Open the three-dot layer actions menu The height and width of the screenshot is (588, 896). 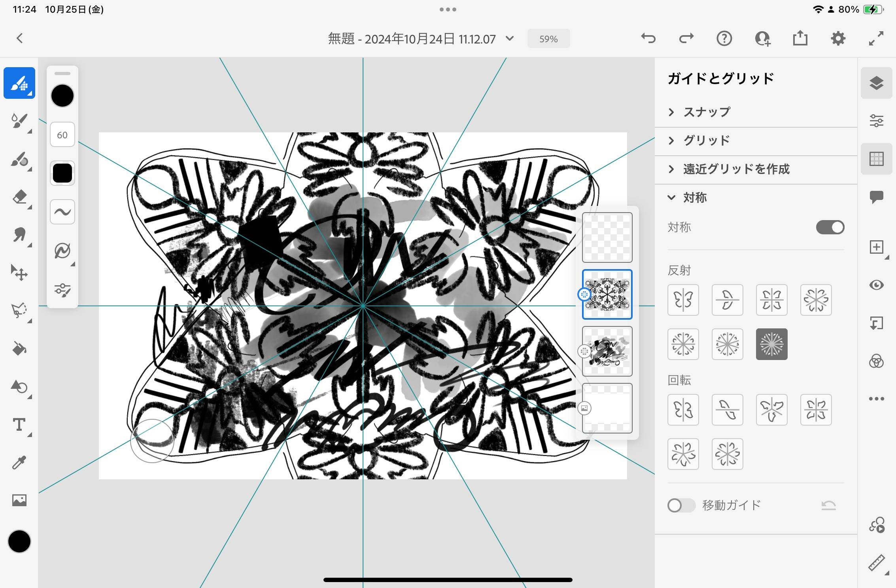click(x=877, y=399)
